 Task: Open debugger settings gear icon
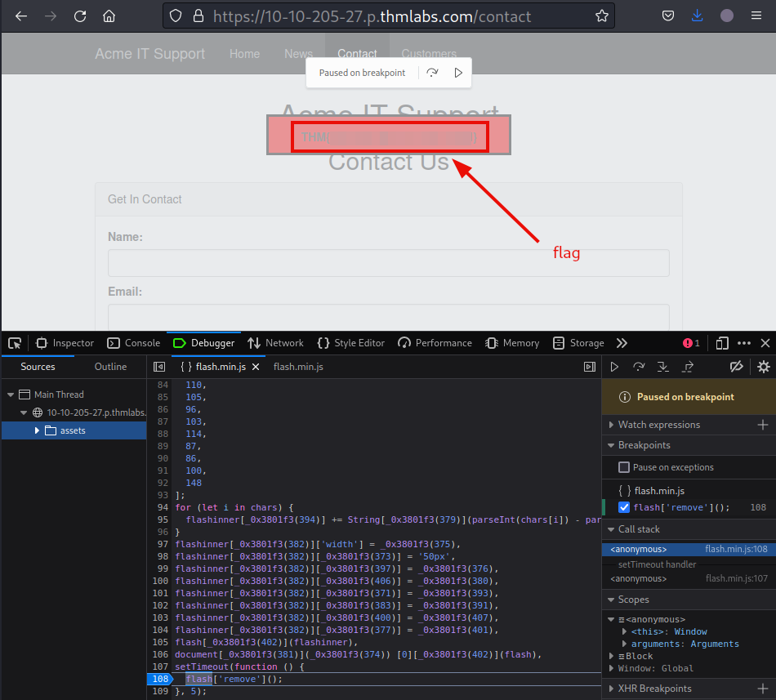(763, 367)
